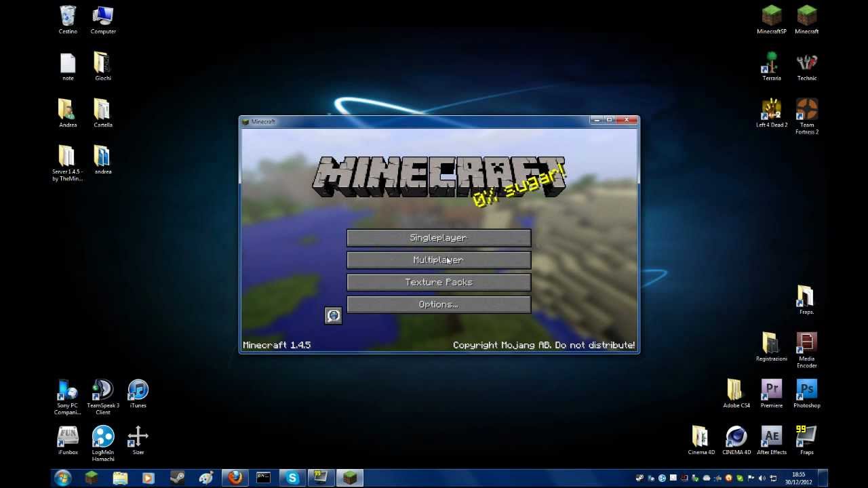Select the lowercase andrea folder
This screenshot has width=868, height=488.
[103, 160]
